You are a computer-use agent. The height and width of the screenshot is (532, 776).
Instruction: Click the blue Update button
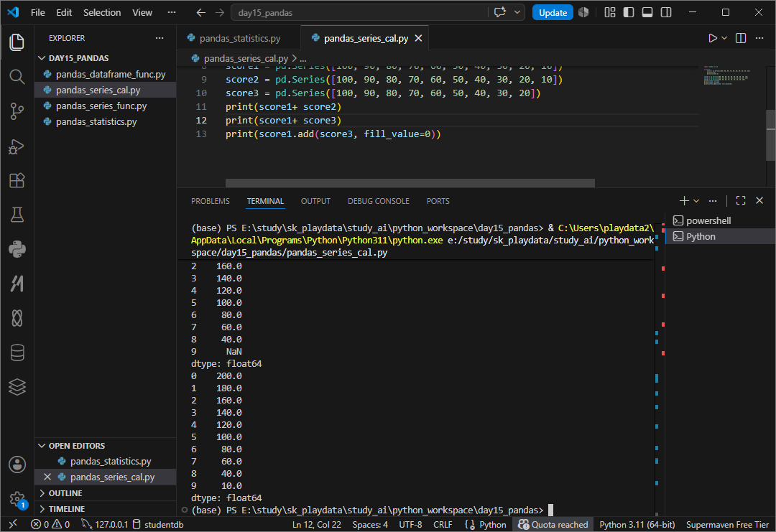553,12
